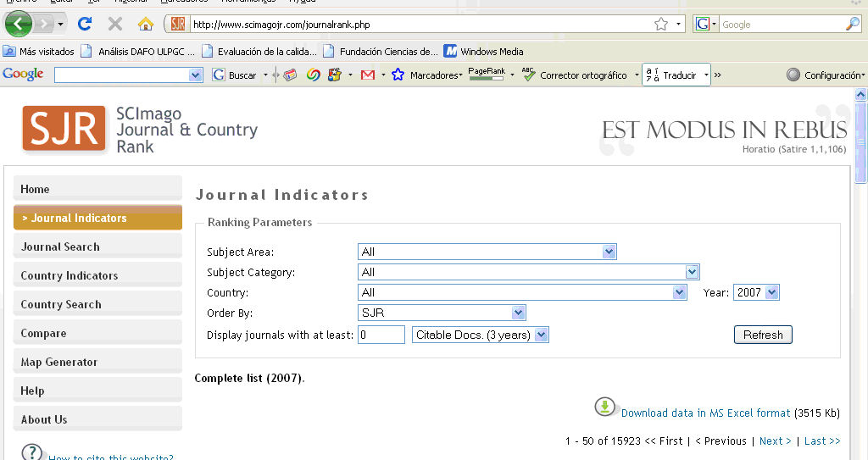Click the Buscar search button
Viewport: 868px width, 460px height.
(236, 75)
